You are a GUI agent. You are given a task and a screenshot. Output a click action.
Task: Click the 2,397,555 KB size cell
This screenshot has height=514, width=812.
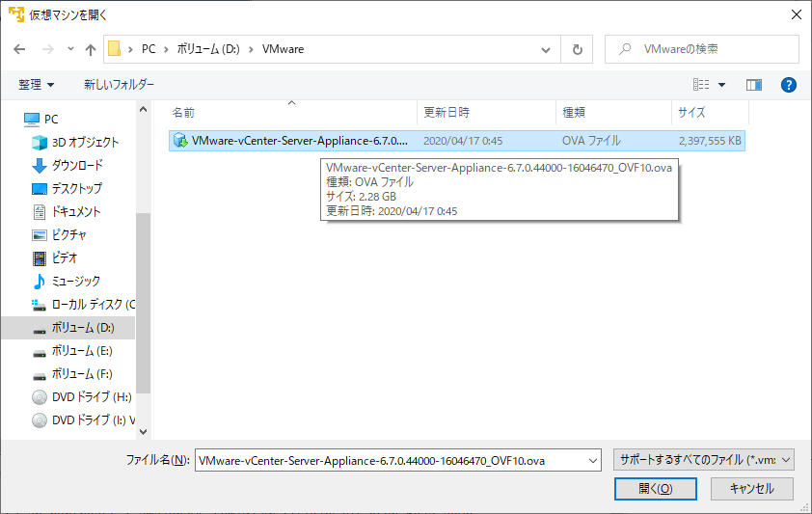click(710, 141)
